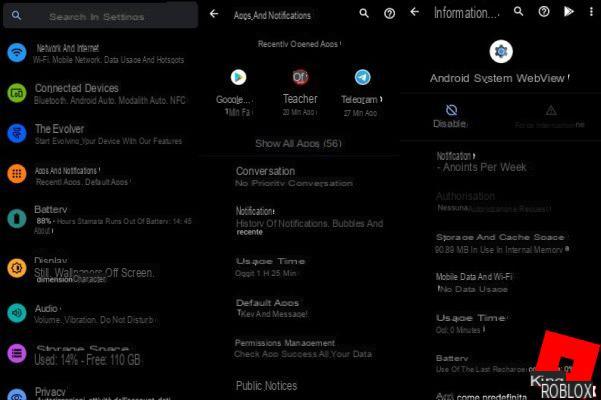
Task: Open Play Store page for this app
Action: 569,12
